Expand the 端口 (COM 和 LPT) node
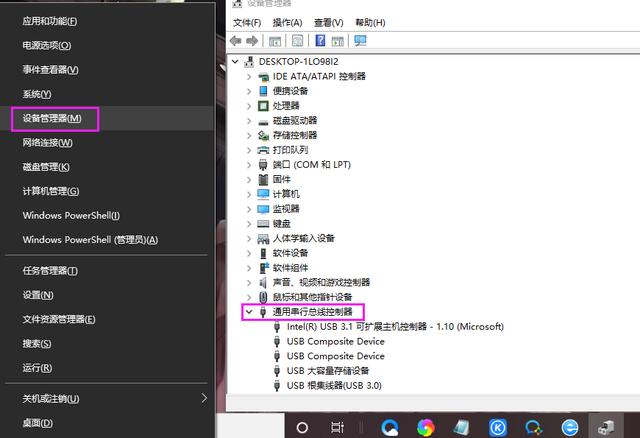The width and height of the screenshot is (640, 438). (249, 165)
